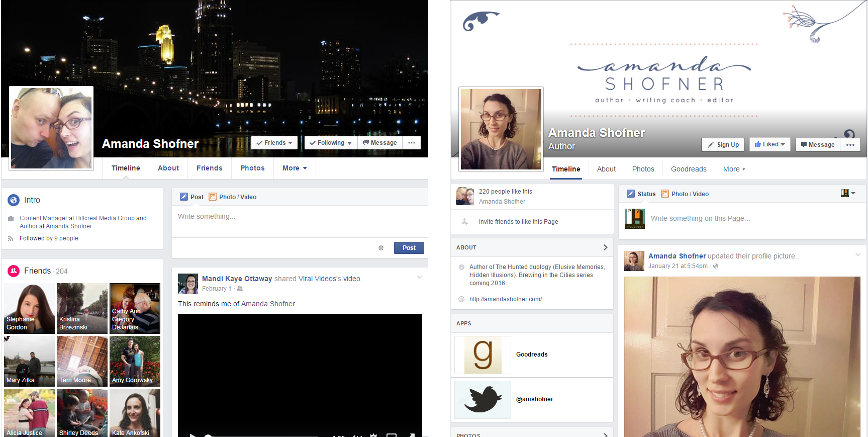Click Page composer Photo / Video icon
The width and height of the screenshot is (868, 437).
coord(665,194)
